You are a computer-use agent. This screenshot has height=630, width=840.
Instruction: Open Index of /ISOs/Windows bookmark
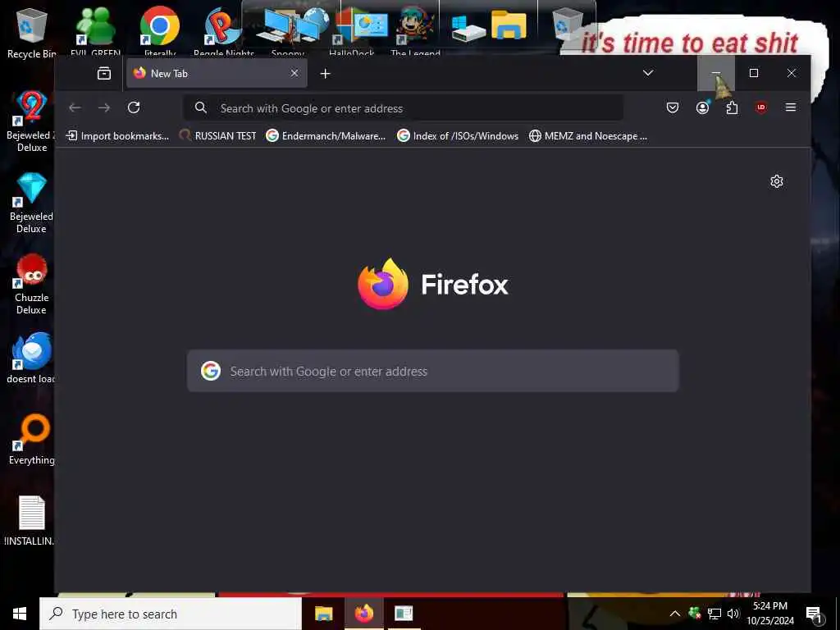[458, 136]
